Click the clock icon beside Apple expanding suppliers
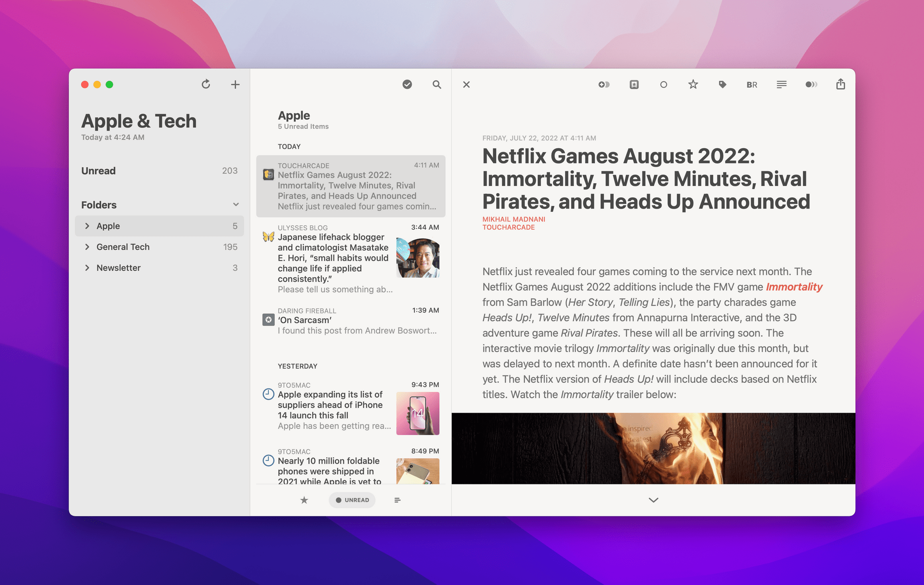This screenshot has height=585, width=924. 268,394
